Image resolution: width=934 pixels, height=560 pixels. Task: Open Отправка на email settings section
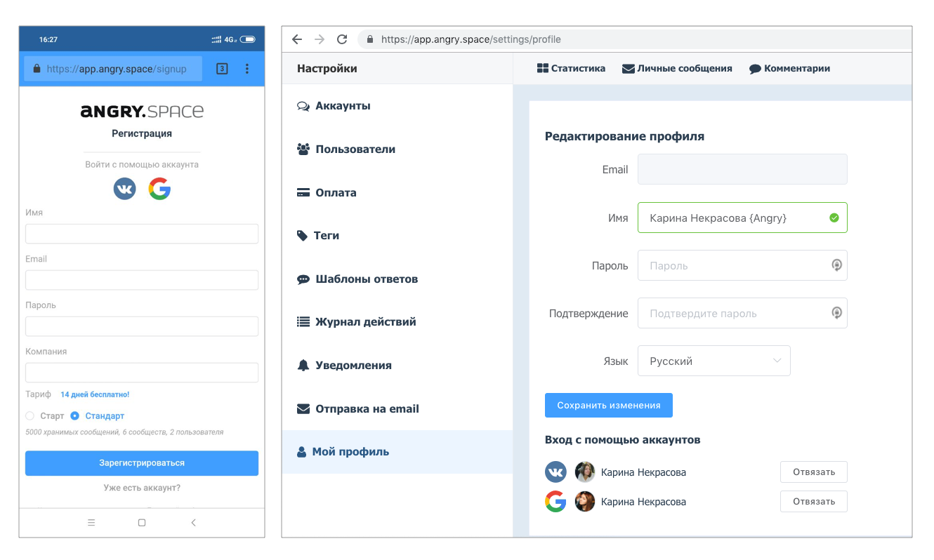click(x=397, y=408)
